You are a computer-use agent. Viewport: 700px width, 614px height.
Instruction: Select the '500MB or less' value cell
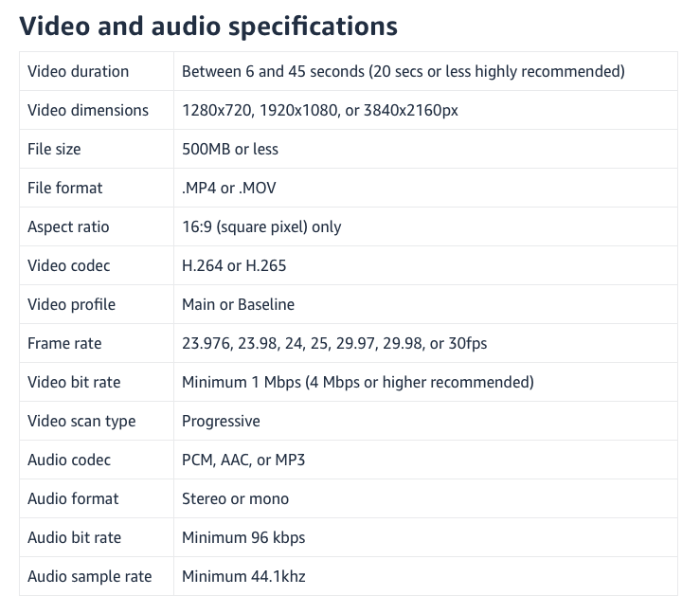click(x=425, y=149)
